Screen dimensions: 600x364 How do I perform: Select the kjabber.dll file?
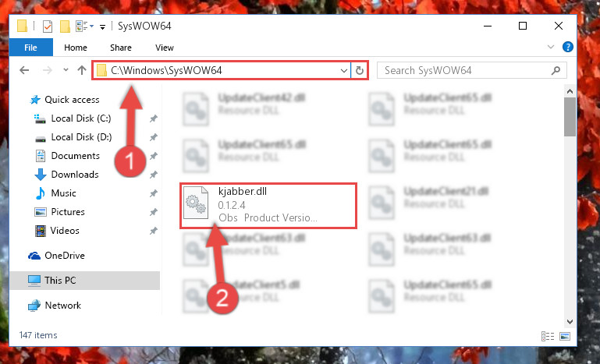[x=268, y=205]
